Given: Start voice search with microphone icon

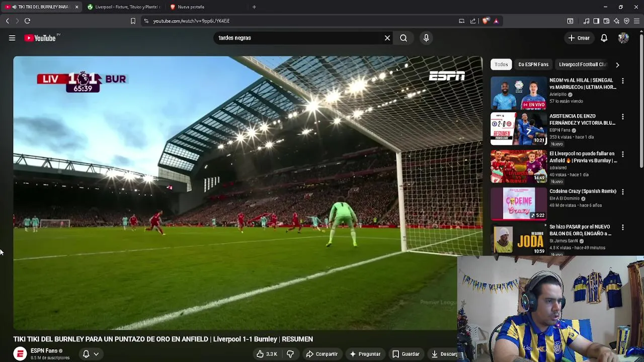Looking at the screenshot, I should coord(426,38).
